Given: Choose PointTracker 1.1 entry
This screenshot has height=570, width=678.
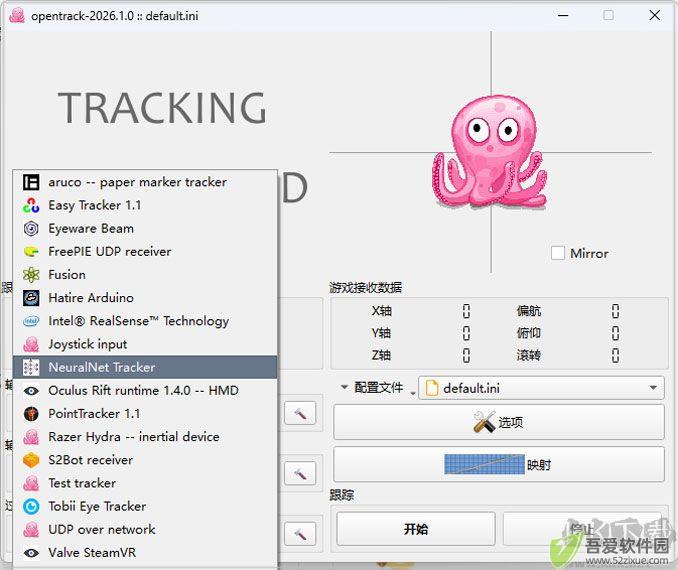Looking at the screenshot, I should 145,413.
